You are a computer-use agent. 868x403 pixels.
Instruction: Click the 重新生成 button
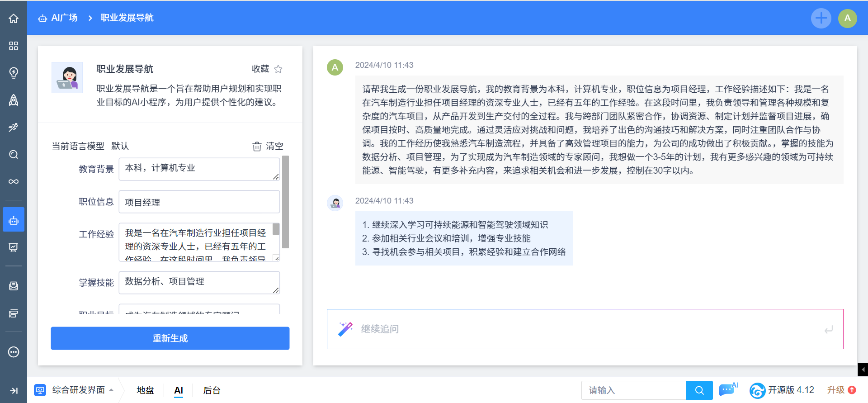170,338
